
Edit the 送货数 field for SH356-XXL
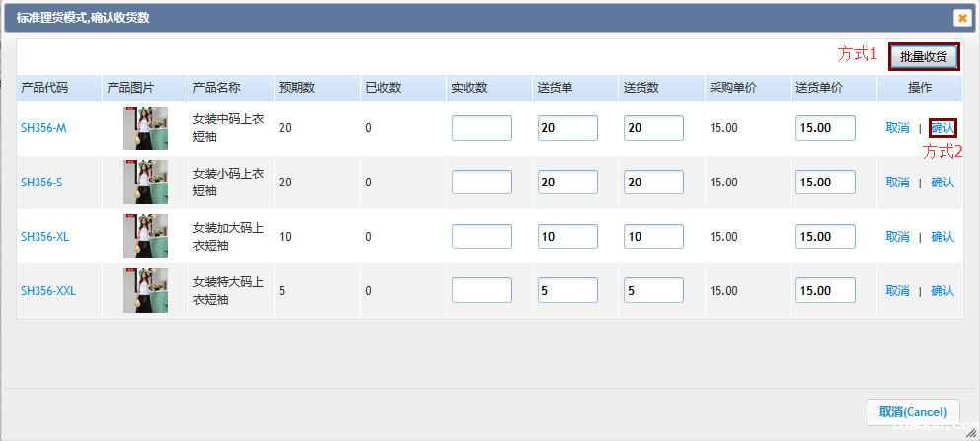(x=653, y=290)
